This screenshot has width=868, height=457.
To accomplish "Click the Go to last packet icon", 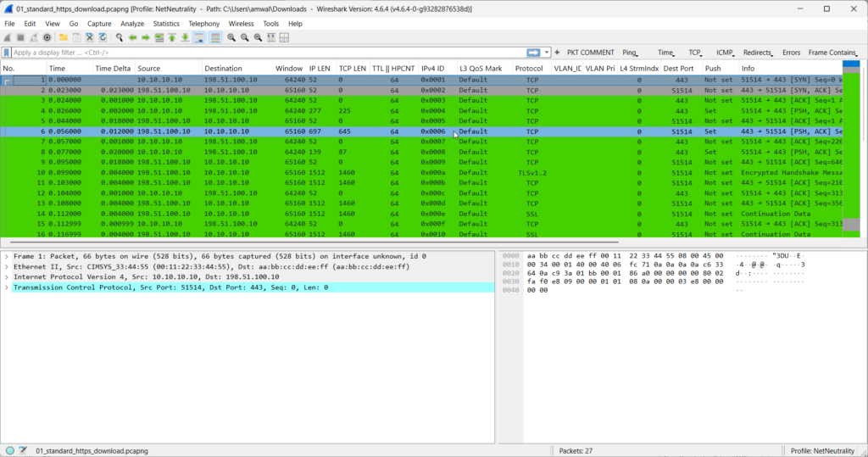I will [185, 37].
